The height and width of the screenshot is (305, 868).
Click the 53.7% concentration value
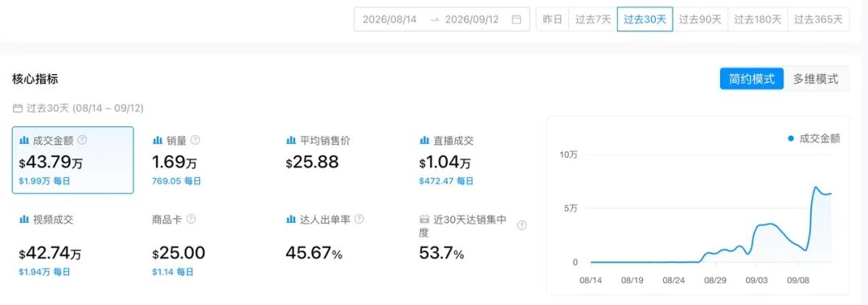441,254
